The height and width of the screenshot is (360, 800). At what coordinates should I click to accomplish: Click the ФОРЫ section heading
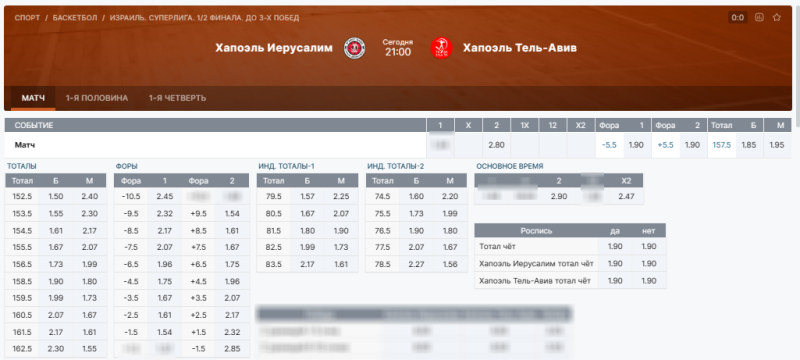tap(127, 166)
